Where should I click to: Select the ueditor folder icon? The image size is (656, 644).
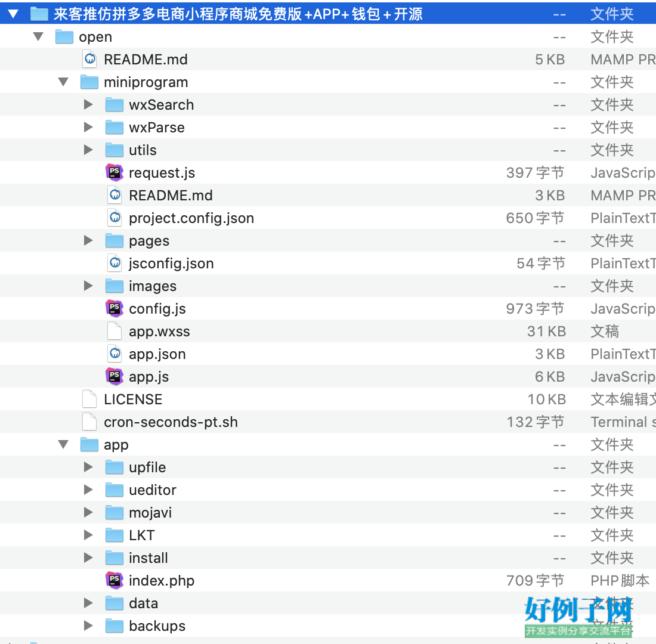(115, 490)
